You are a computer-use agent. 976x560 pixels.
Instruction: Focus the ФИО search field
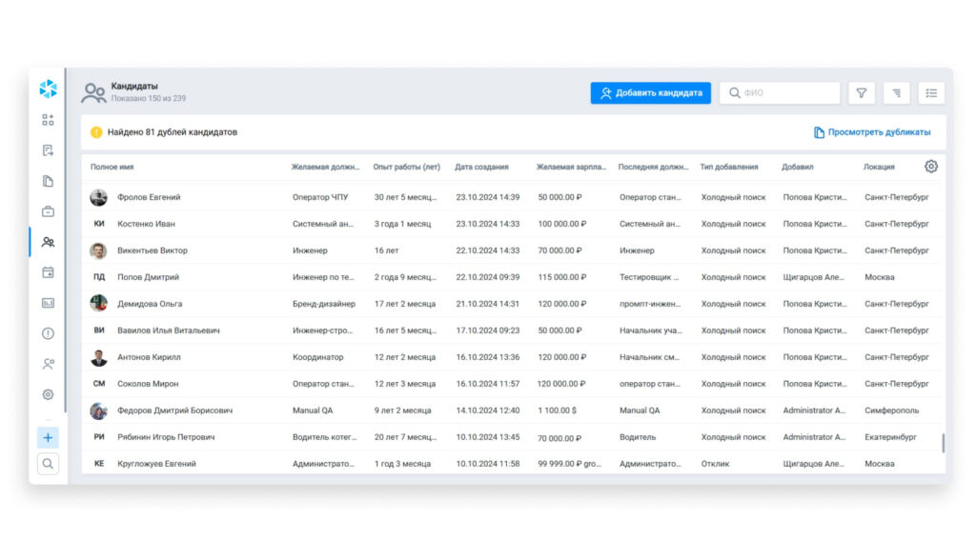(x=780, y=92)
